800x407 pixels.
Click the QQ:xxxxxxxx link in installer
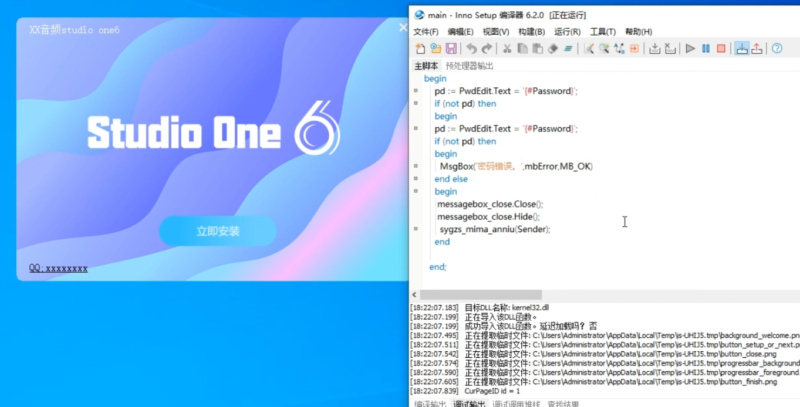pos(58,268)
